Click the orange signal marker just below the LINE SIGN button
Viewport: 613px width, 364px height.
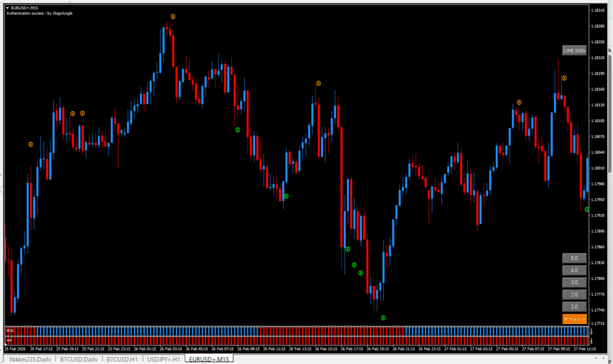point(564,78)
